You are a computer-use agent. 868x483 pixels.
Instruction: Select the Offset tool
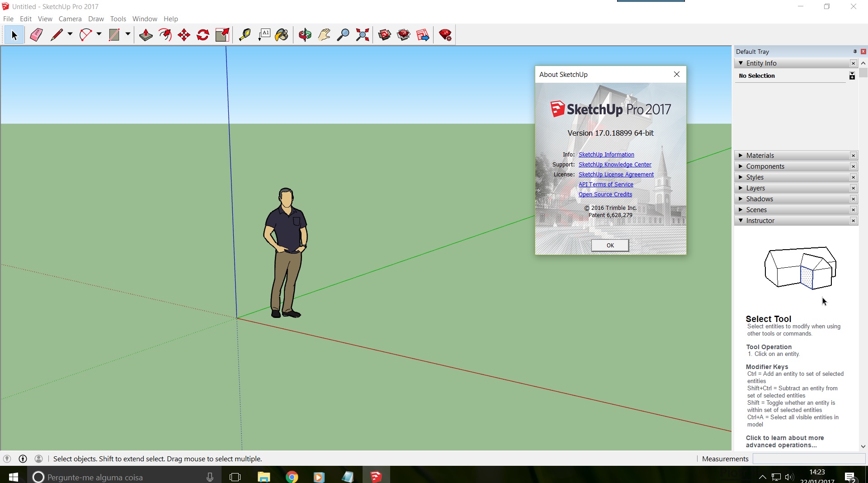click(x=165, y=35)
